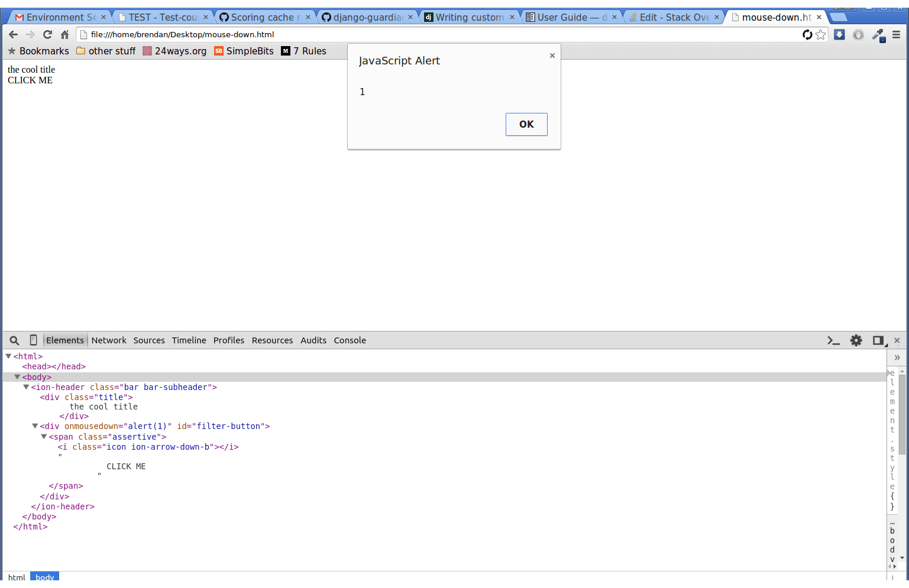The height and width of the screenshot is (588, 909).
Task: Select the <head></head> node
Action: click(54, 366)
